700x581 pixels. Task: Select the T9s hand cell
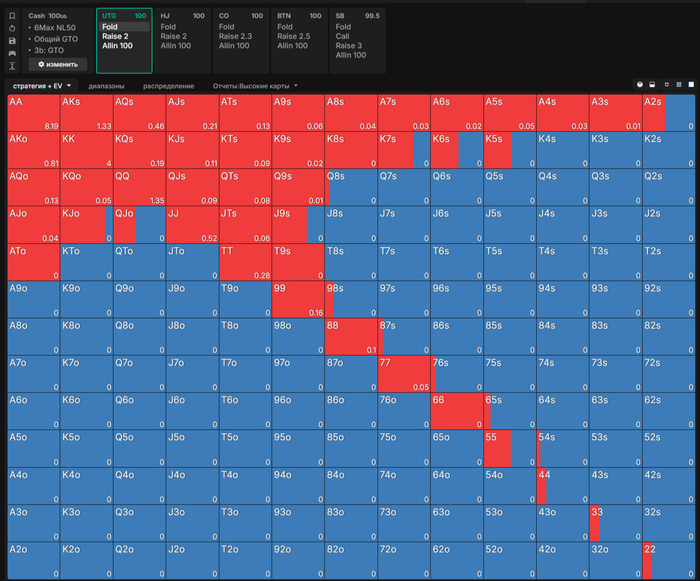coord(298,262)
